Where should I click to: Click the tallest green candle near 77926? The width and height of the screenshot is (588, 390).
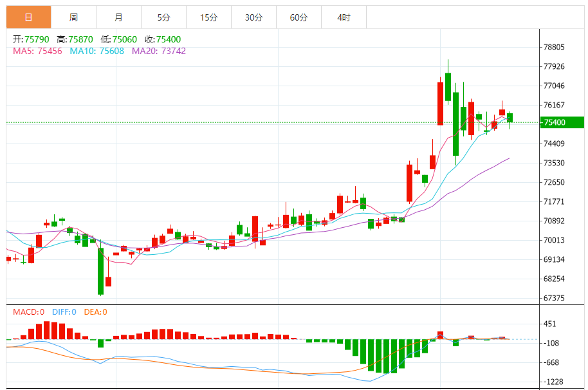(x=448, y=87)
